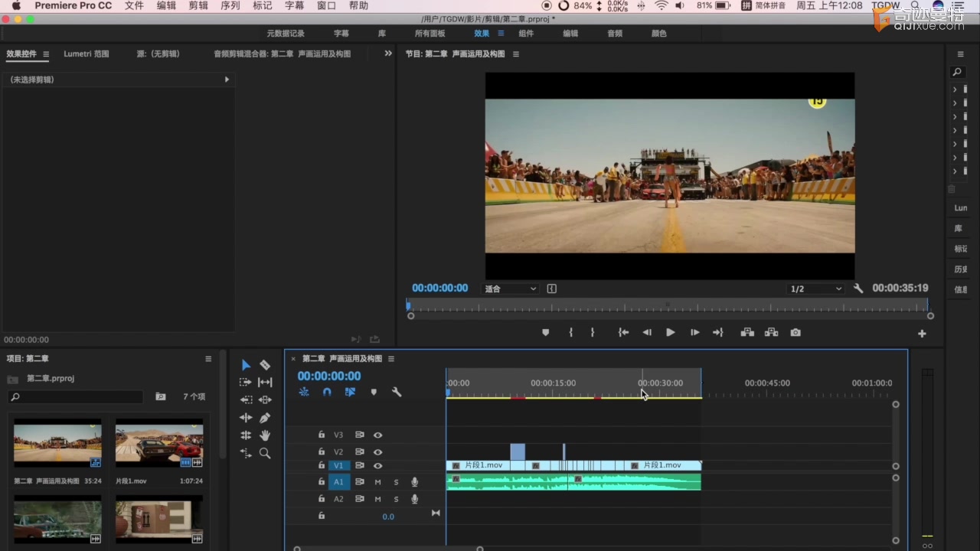The image size is (980, 551).
Task: Hide track V2 using eye icon
Action: (x=377, y=452)
